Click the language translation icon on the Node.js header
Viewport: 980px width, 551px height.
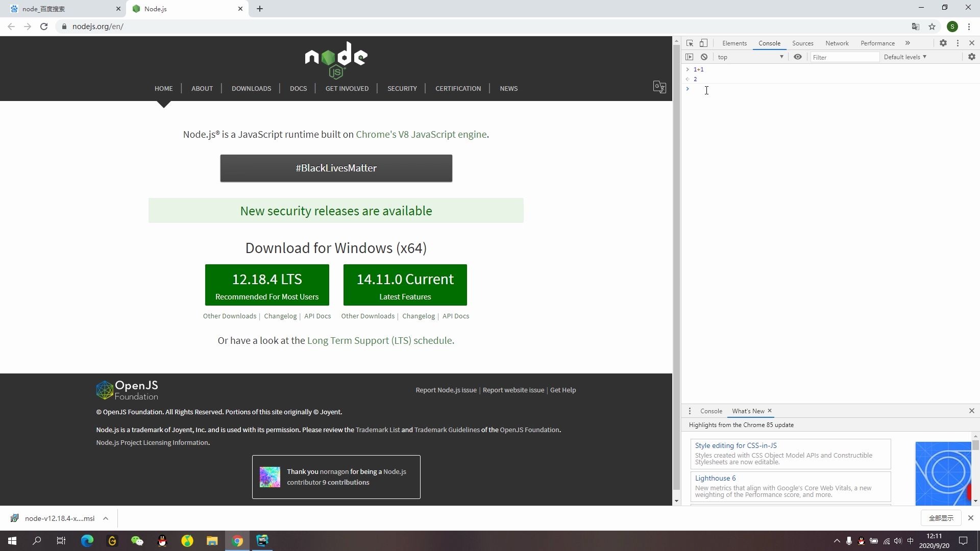click(659, 87)
